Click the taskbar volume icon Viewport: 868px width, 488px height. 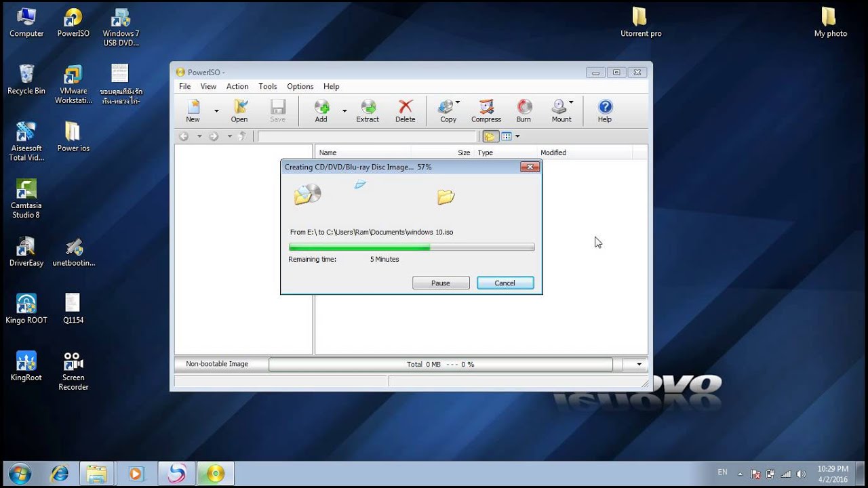[x=802, y=474]
